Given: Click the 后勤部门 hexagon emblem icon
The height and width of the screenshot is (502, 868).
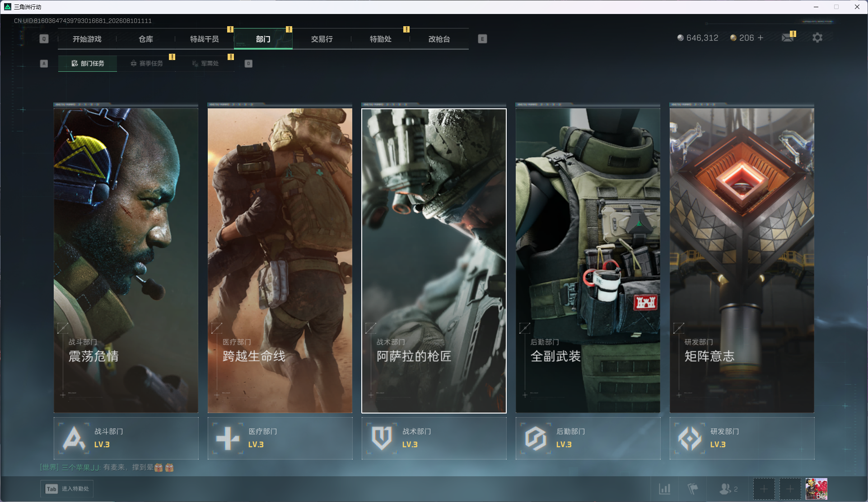Looking at the screenshot, I should point(536,438).
